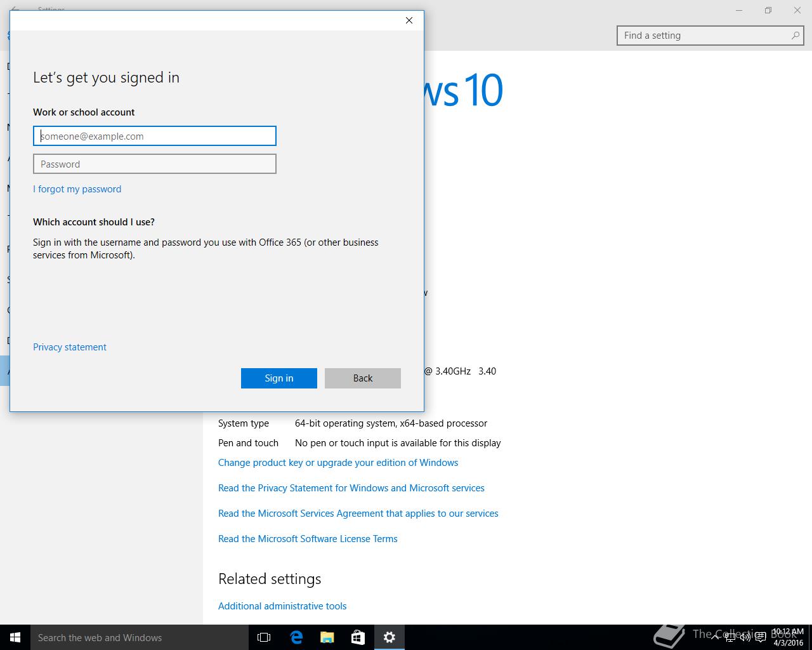This screenshot has height=650, width=812.
Task: Click the Password field
Action: tap(155, 164)
